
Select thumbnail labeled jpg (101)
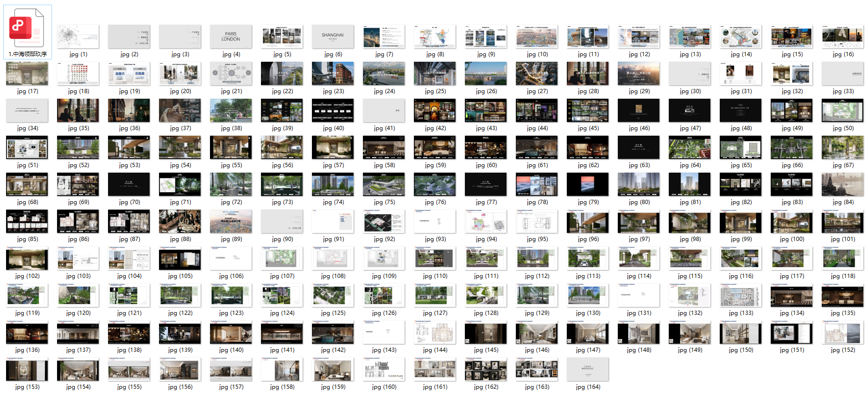842,222
